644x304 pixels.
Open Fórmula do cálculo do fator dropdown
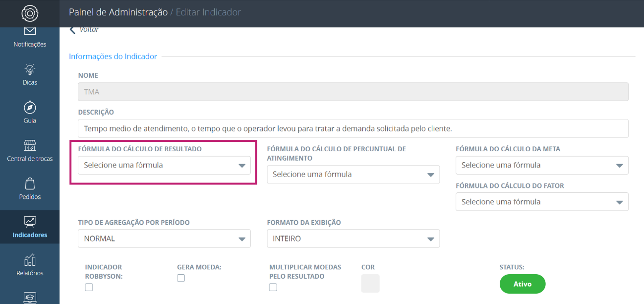[542, 202]
